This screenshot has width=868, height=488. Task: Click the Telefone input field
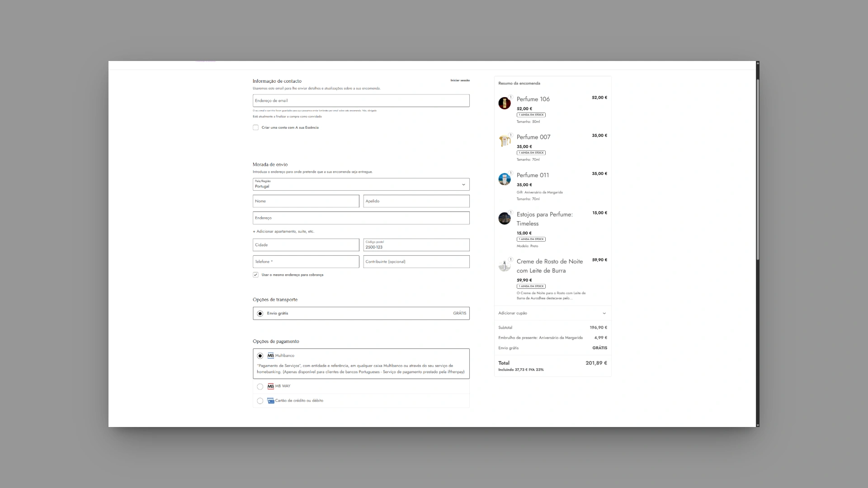click(x=306, y=262)
